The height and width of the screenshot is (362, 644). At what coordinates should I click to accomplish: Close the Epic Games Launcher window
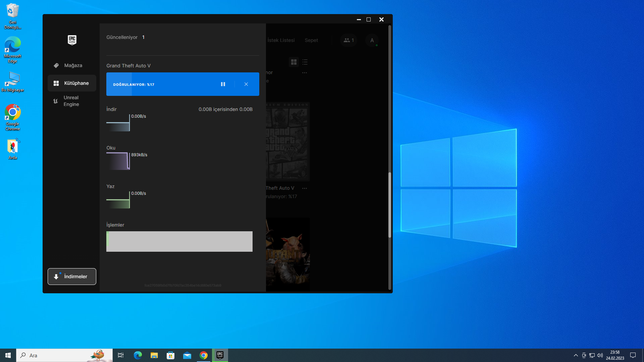pos(381,19)
